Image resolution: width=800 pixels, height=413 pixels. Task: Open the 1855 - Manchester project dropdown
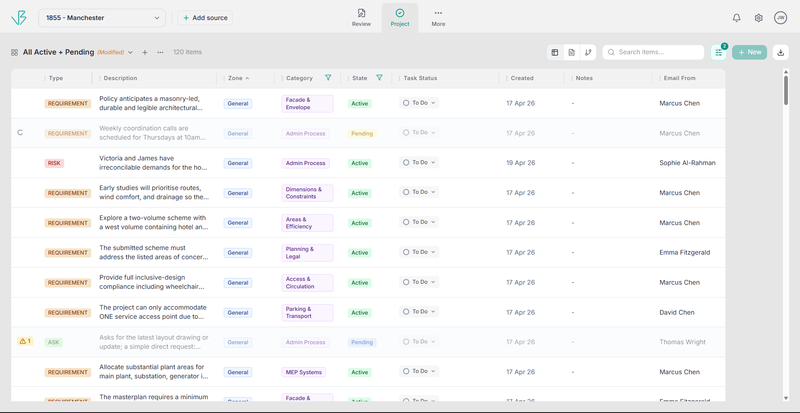pos(102,18)
